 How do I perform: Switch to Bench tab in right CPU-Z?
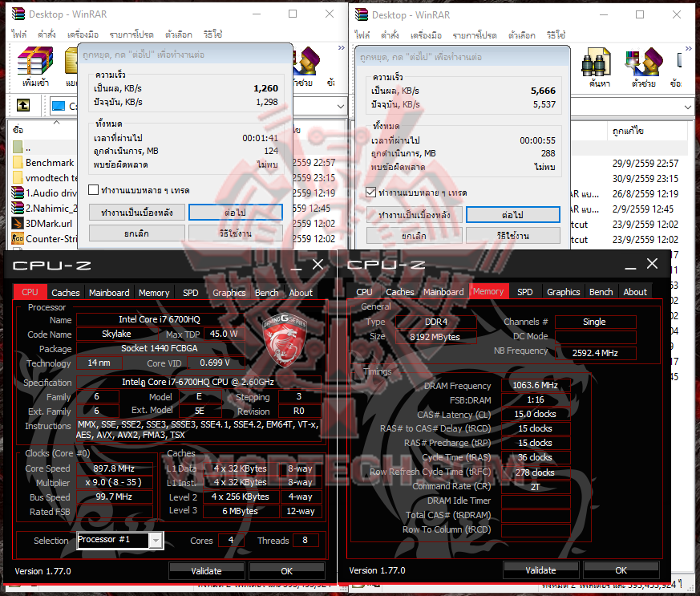(601, 292)
